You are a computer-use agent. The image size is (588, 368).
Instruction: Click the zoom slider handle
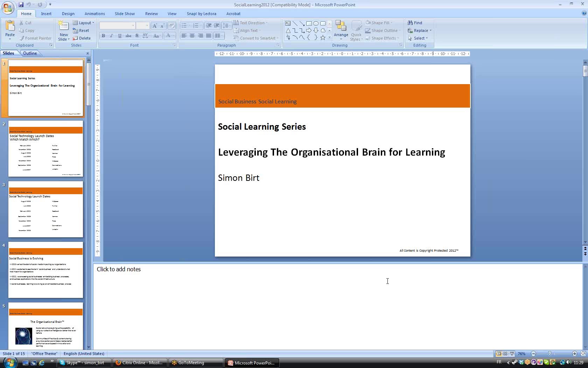(549, 354)
